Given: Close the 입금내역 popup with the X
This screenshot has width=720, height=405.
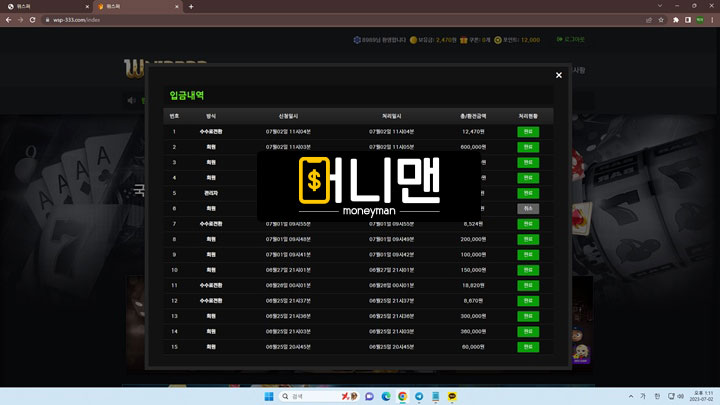Looking at the screenshot, I should point(558,75).
